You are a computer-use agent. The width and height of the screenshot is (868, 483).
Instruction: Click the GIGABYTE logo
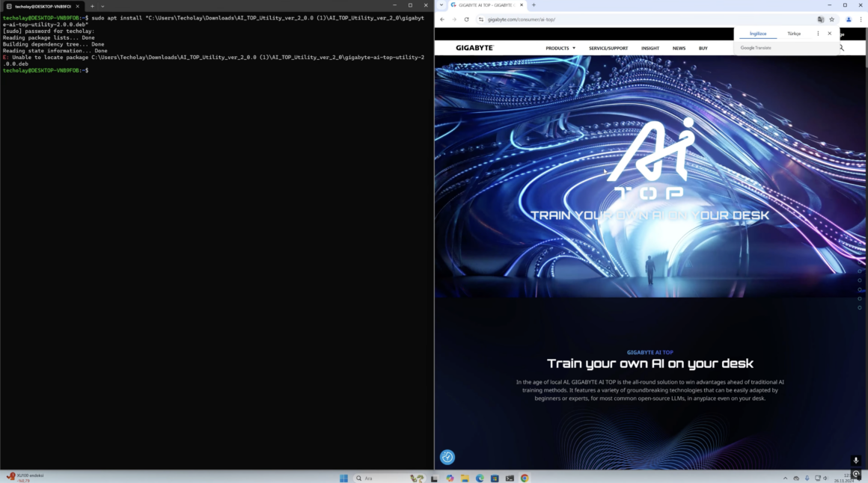click(x=474, y=48)
